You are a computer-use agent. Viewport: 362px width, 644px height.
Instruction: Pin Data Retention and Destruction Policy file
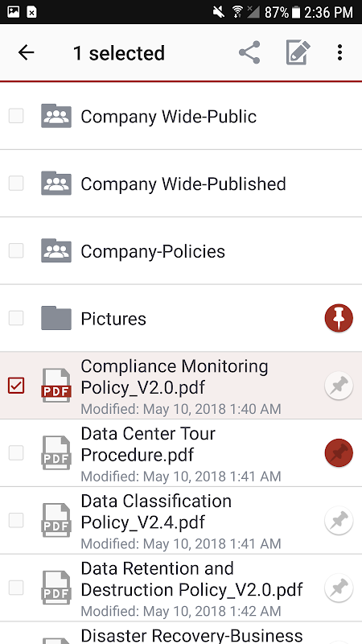coord(339,588)
